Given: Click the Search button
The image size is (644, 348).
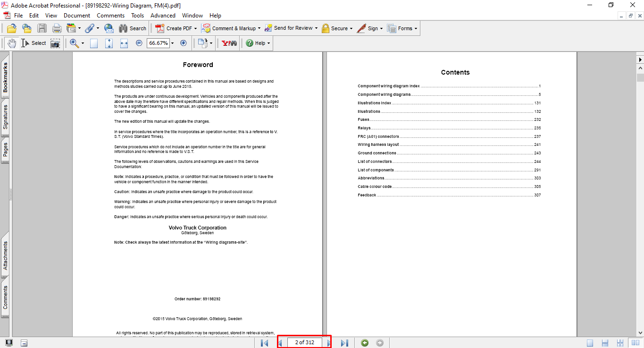Looking at the screenshot, I should 133,28.
